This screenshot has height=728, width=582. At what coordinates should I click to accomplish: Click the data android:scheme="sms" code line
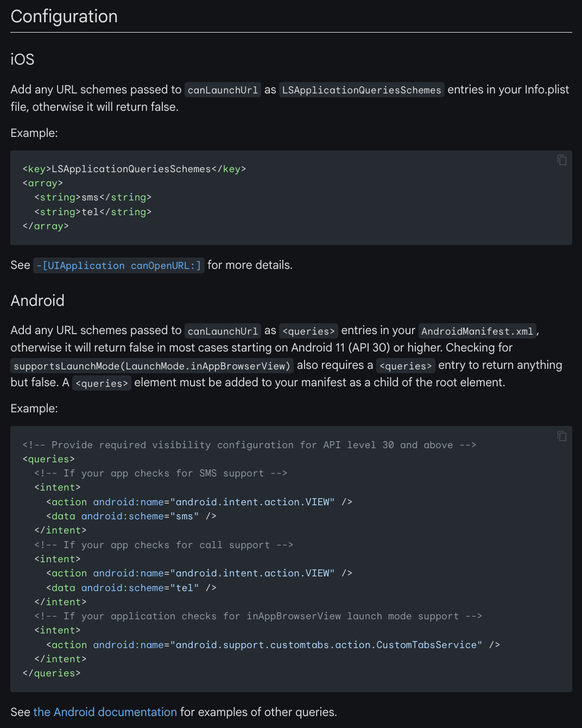click(131, 516)
